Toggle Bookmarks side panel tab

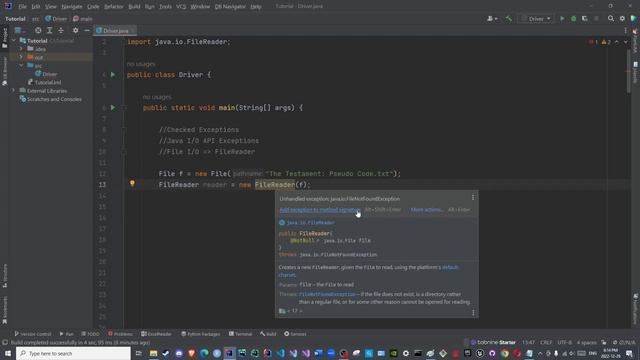pos(4,310)
